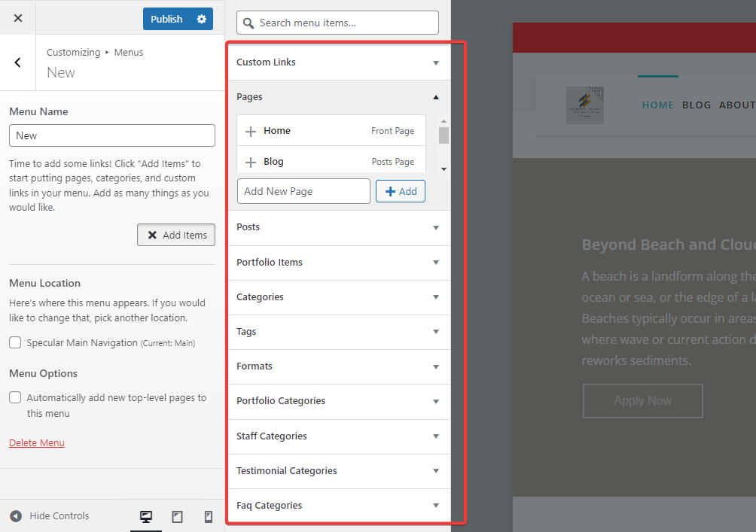This screenshot has height=532, width=756.
Task: Close the Customizer with the X icon
Action: (x=18, y=18)
